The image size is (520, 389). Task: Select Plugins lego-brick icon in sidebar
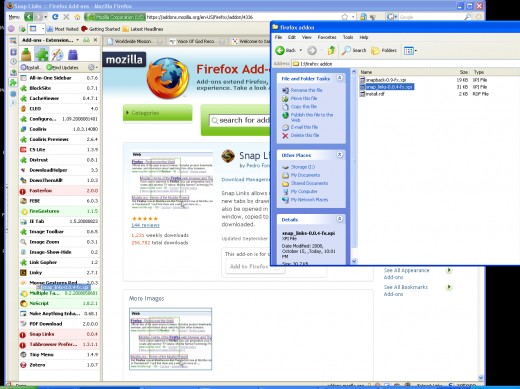coord(73,55)
